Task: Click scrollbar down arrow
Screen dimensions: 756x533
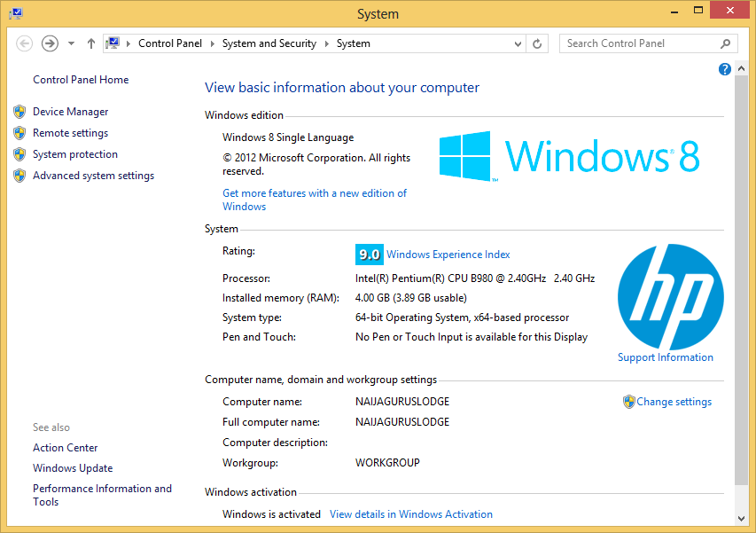Action: (742, 519)
